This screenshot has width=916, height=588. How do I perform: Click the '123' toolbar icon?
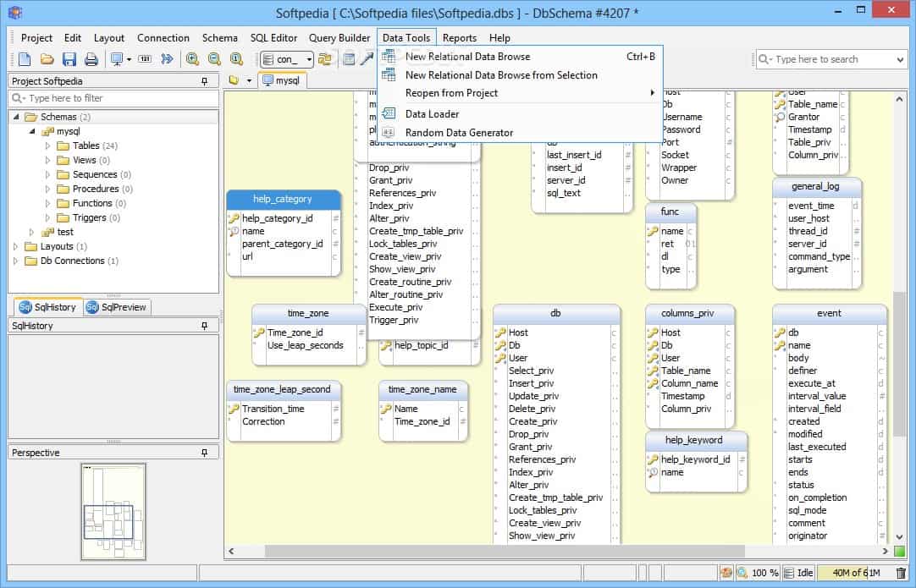tap(145, 59)
